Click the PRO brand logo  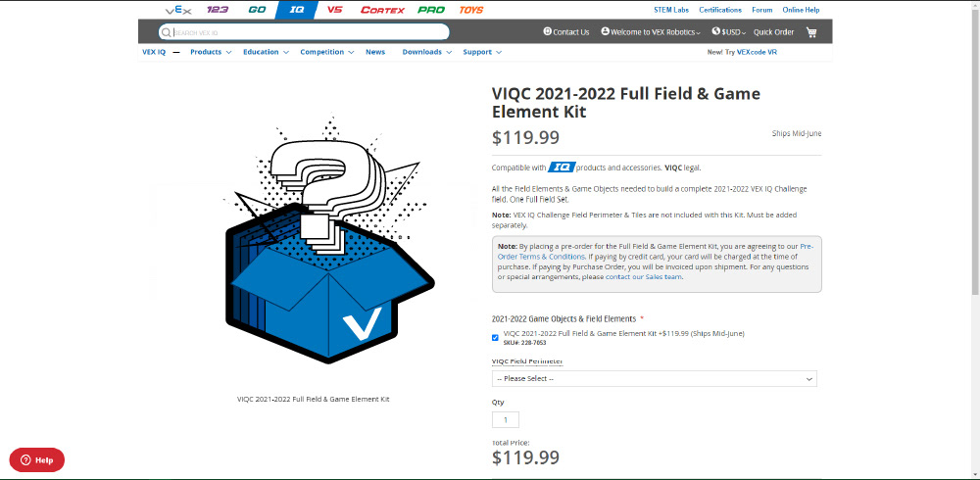(431, 10)
